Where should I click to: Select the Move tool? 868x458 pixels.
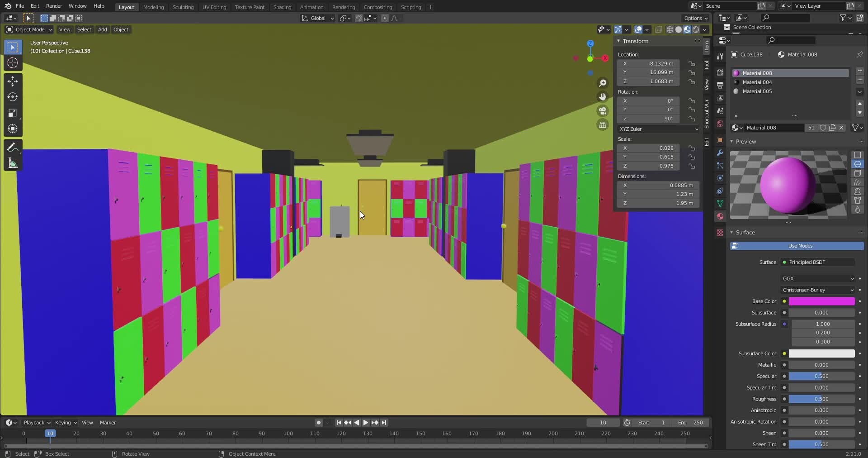click(x=13, y=81)
